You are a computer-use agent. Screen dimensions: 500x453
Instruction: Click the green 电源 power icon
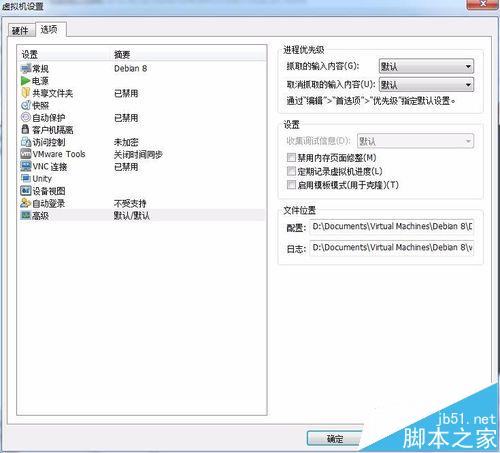(26, 81)
